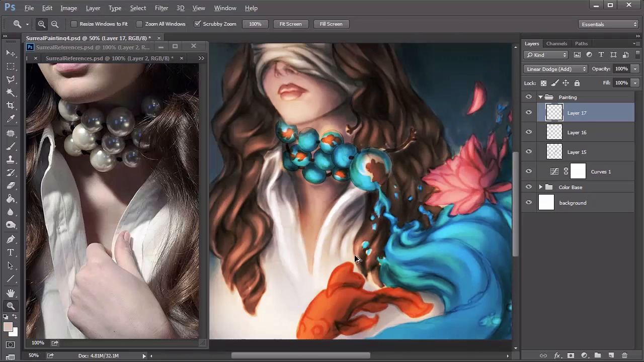Screen dimensions: 644x362
Task: Select the Healing Brush tool
Action: pos(11,133)
